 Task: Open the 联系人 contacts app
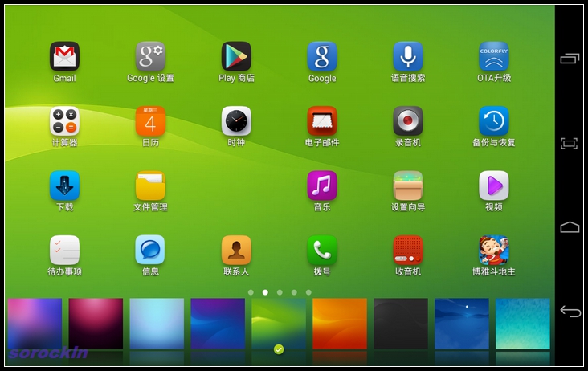click(236, 250)
